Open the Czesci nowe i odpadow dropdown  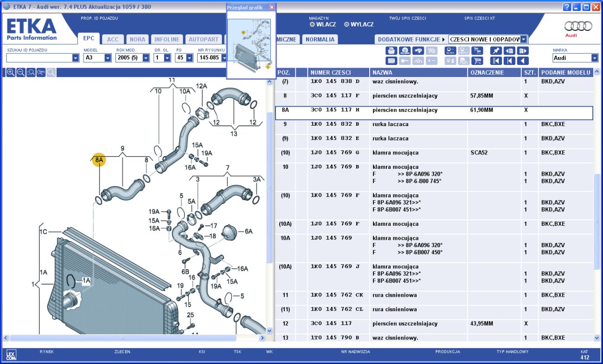point(524,39)
